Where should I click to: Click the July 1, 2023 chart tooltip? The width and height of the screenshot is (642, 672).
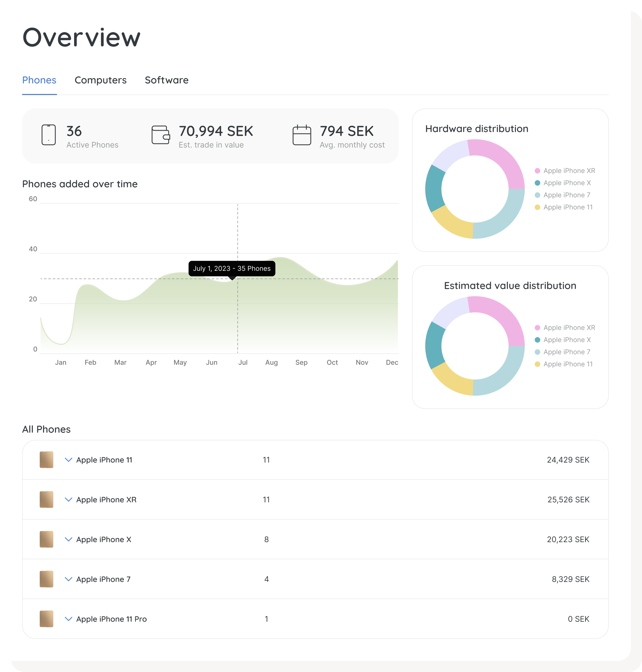(x=232, y=269)
